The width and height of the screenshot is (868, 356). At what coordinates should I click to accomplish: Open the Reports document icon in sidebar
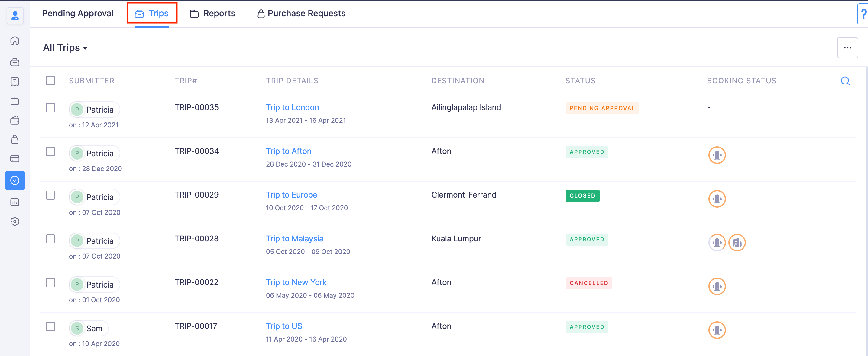point(15,81)
